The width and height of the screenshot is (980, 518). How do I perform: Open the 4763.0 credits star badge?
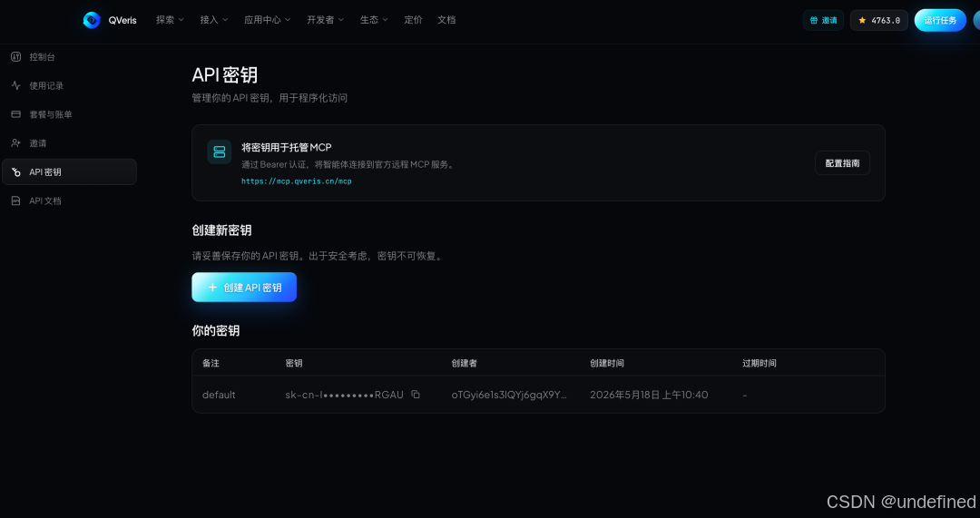(x=878, y=20)
